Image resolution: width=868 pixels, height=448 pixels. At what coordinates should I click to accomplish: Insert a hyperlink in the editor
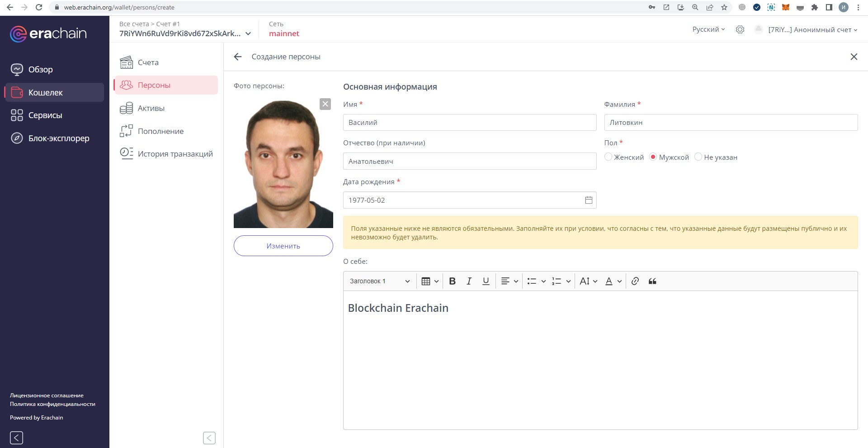(635, 281)
